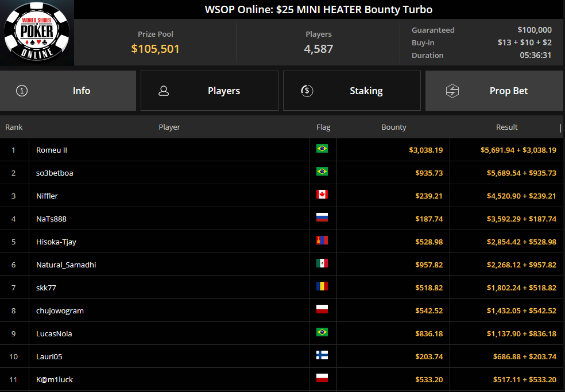This screenshot has width=565, height=392.
Task: Select player chujowogram
Action: point(60,311)
